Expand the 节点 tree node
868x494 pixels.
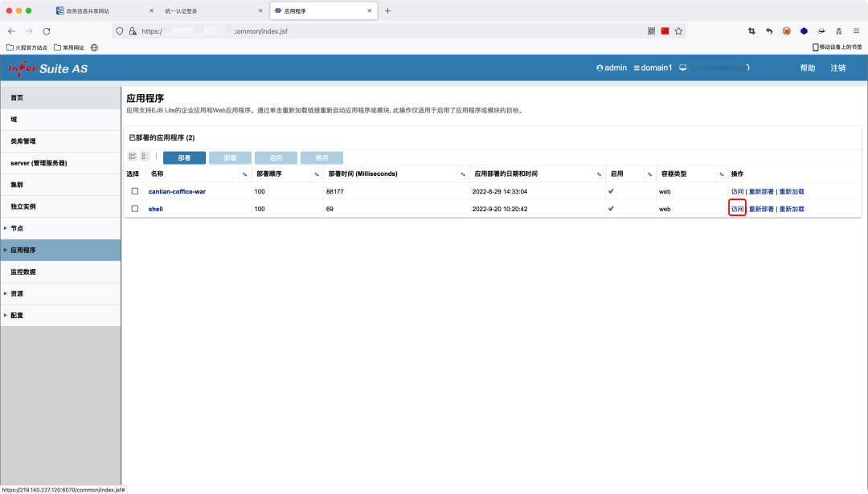pos(6,228)
